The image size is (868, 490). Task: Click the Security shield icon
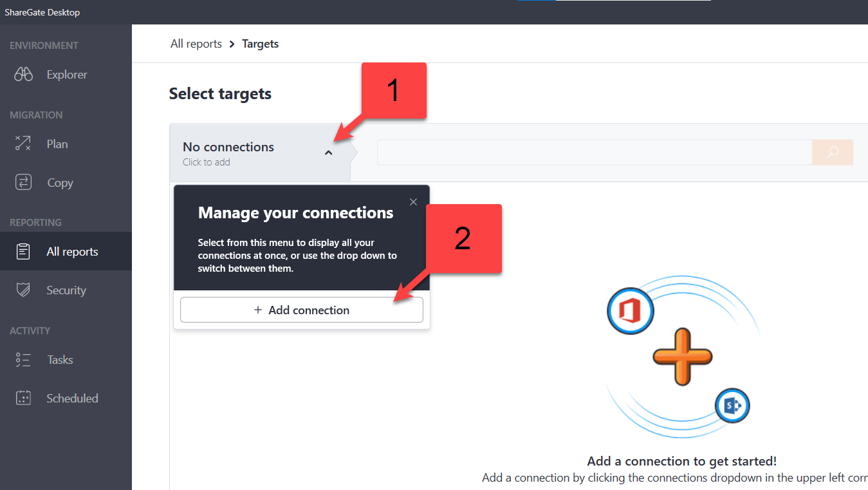click(23, 290)
